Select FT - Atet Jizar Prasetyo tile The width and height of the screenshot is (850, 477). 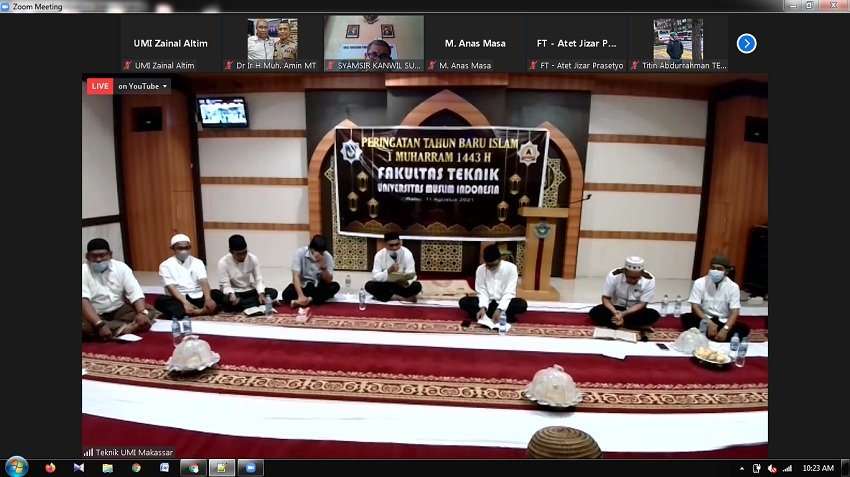577,43
